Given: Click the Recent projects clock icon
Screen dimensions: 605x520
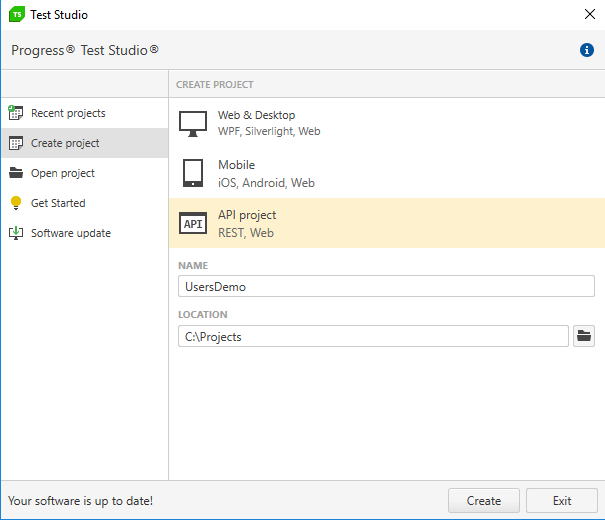Looking at the screenshot, I should pos(16,113).
